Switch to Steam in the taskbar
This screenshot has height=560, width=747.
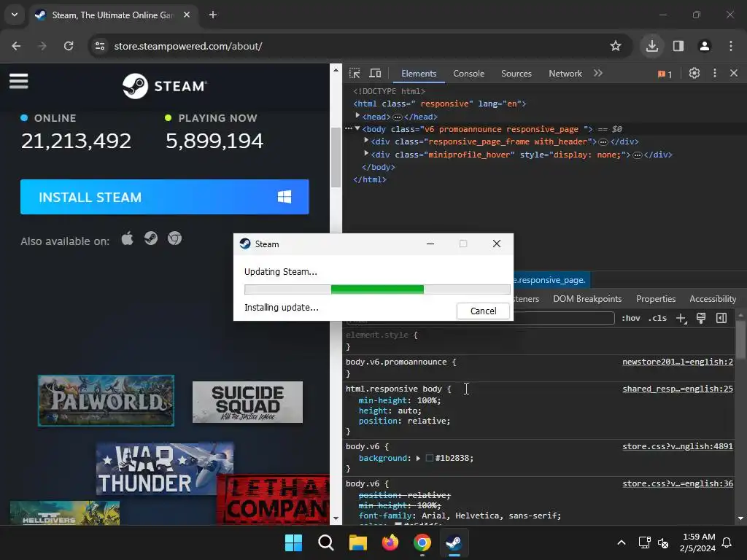click(454, 542)
